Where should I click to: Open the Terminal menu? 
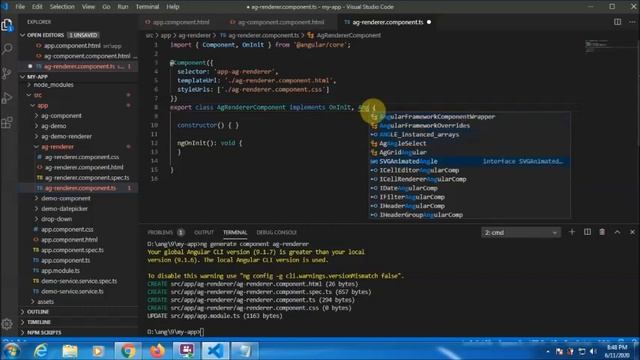pyautogui.click(x=147, y=7)
